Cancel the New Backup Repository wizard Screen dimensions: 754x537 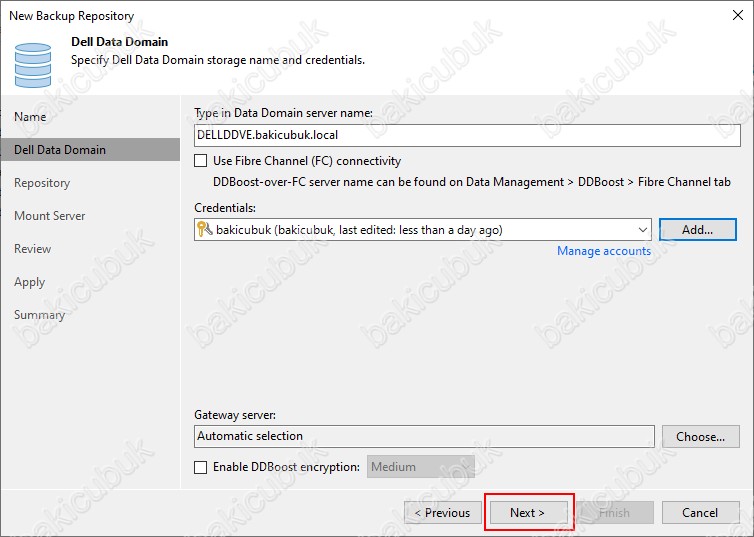click(700, 513)
